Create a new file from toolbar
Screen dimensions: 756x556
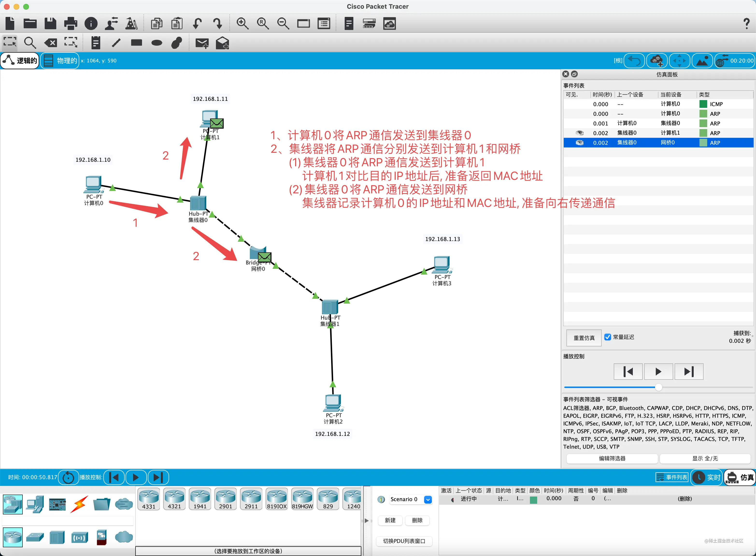[x=10, y=23]
